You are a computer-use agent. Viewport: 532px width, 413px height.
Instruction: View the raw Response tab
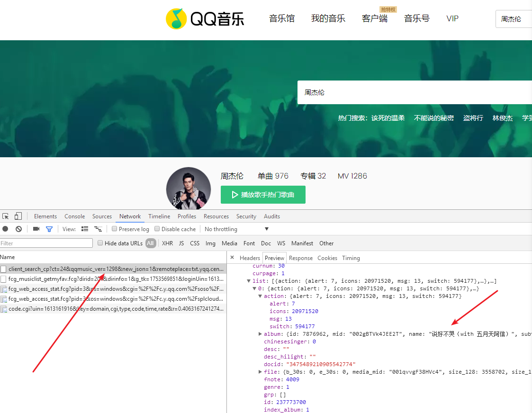301,258
